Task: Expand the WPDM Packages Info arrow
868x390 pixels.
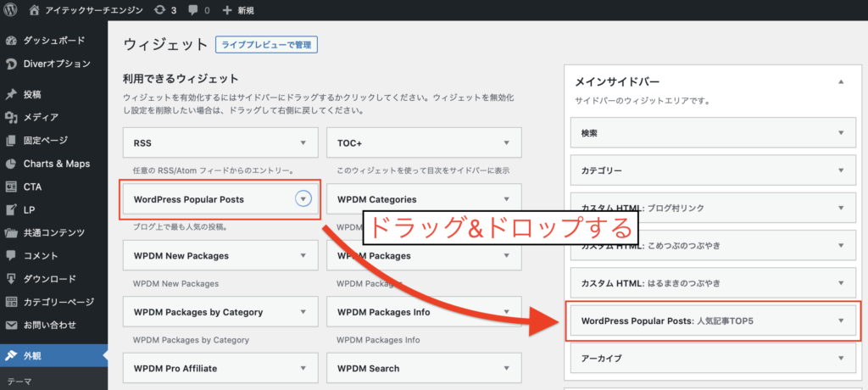Action: pyautogui.click(x=506, y=312)
